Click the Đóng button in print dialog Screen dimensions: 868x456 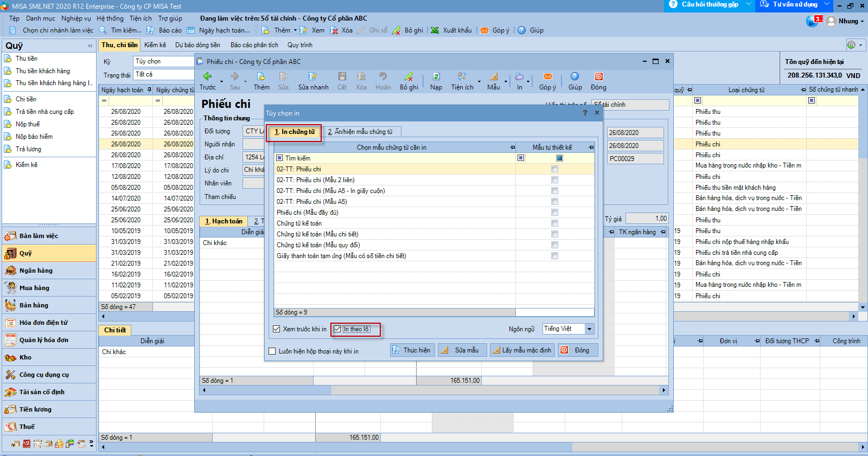click(578, 350)
